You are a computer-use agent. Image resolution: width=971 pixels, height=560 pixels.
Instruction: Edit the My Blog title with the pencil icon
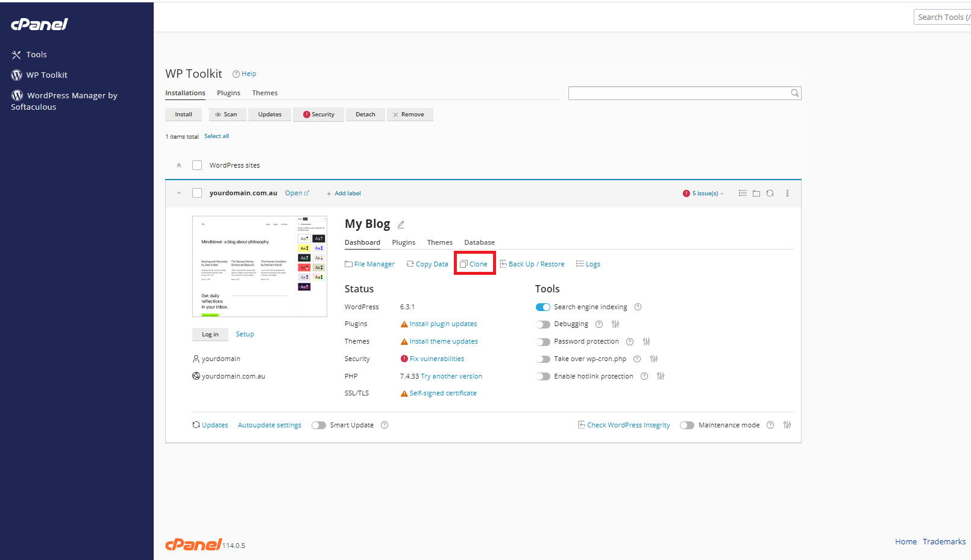coord(401,224)
